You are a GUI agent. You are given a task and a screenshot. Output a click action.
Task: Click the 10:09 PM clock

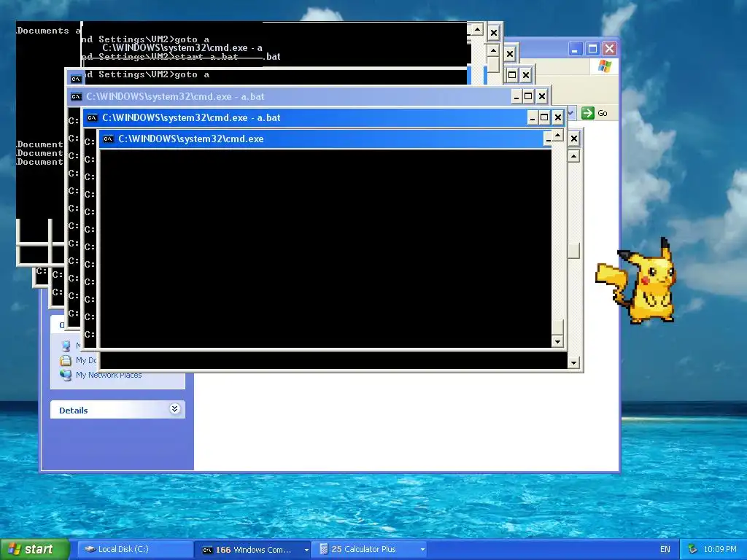720,549
